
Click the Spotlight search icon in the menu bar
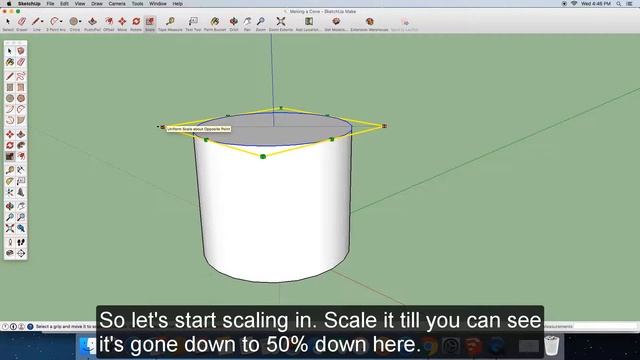[x=619, y=4]
